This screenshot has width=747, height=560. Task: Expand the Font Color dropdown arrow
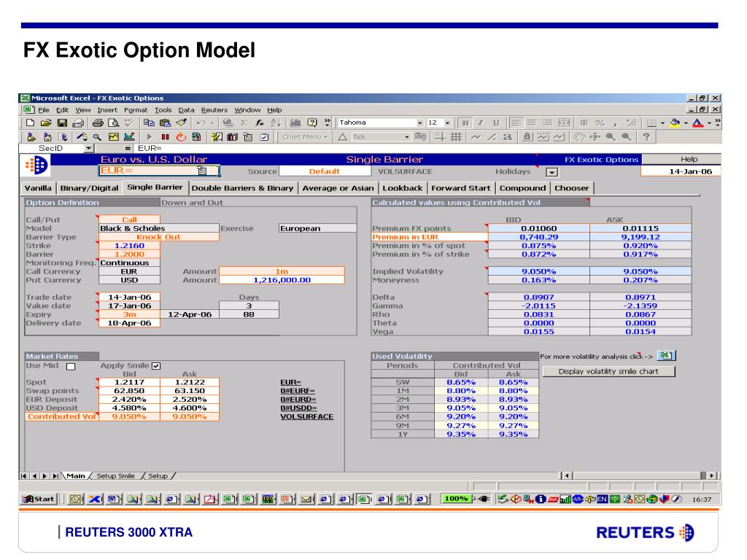pyautogui.click(x=709, y=122)
